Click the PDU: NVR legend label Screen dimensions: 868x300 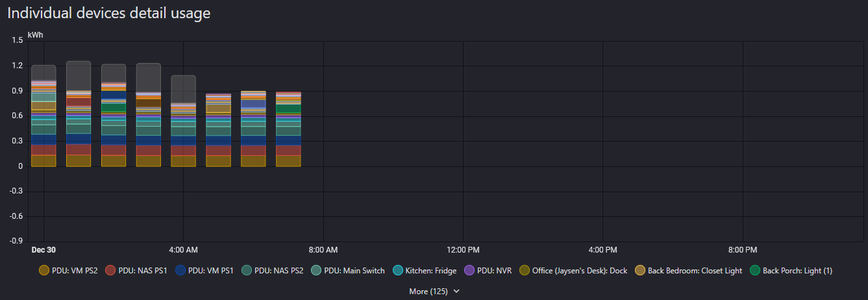(493, 270)
